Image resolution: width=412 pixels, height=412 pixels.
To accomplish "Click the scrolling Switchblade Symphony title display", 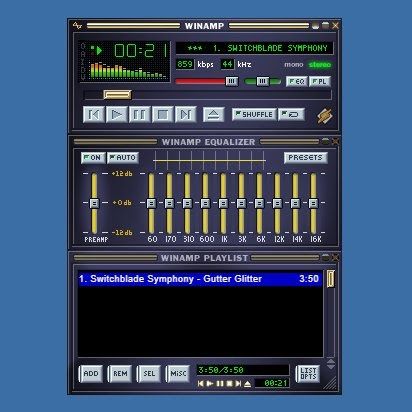I will (255, 48).
